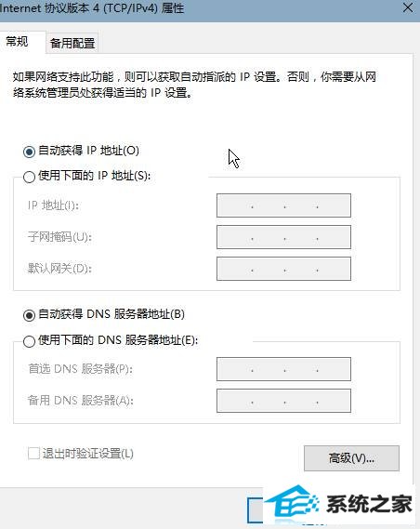Click the 系统之家 house logo icon

(x=293, y=505)
